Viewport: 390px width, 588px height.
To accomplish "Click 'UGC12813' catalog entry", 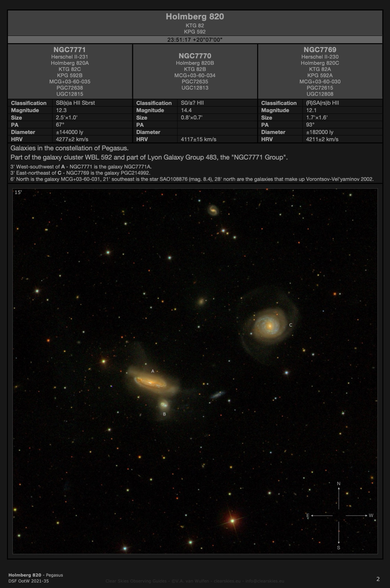I will [195, 88].
